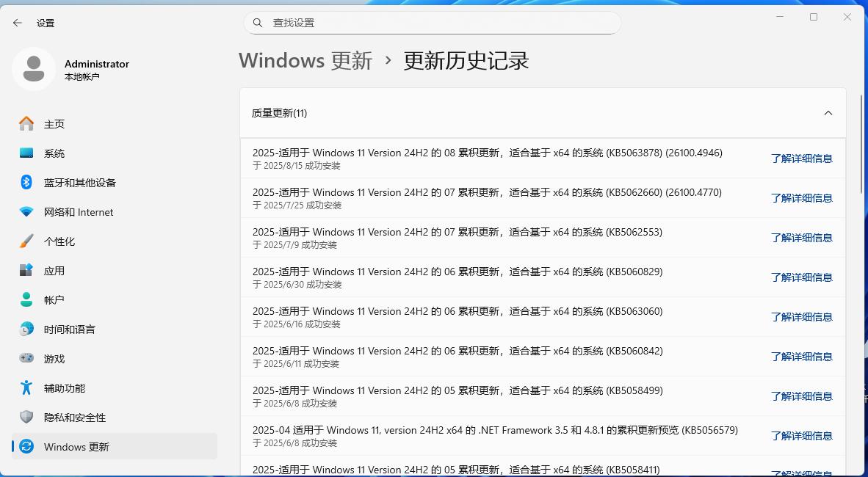868x477 pixels.
Task: Go to 系统 settings
Action: [115, 153]
